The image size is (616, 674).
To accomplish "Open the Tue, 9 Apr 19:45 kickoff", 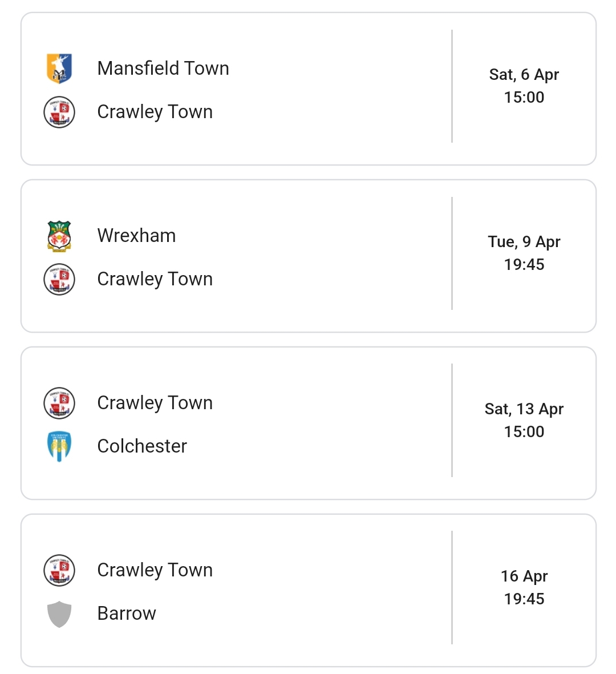I will click(x=524, y=253).
